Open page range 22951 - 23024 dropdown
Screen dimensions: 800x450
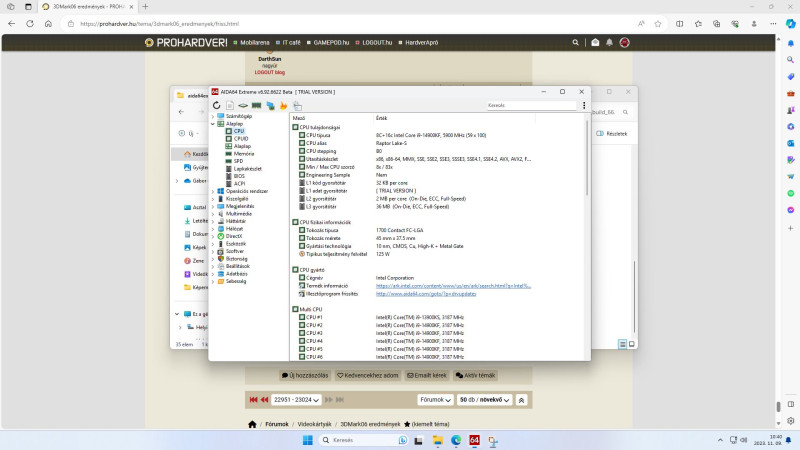pos(296,400)
